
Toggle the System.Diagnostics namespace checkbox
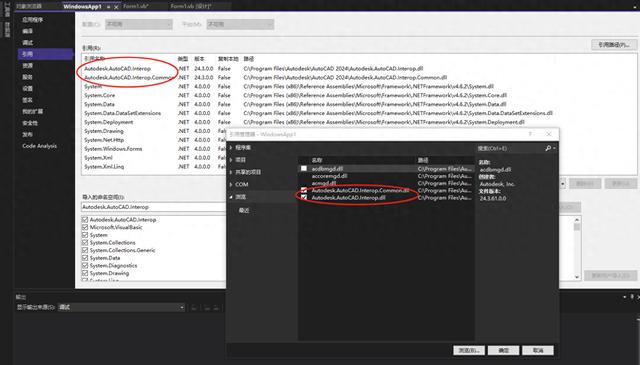coord(85,265)
